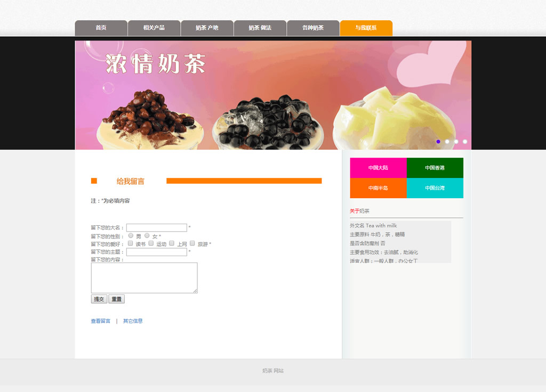Go to the 相关产品 tab
The width and height of the screenshot is (546, 392).
(154, 28)
